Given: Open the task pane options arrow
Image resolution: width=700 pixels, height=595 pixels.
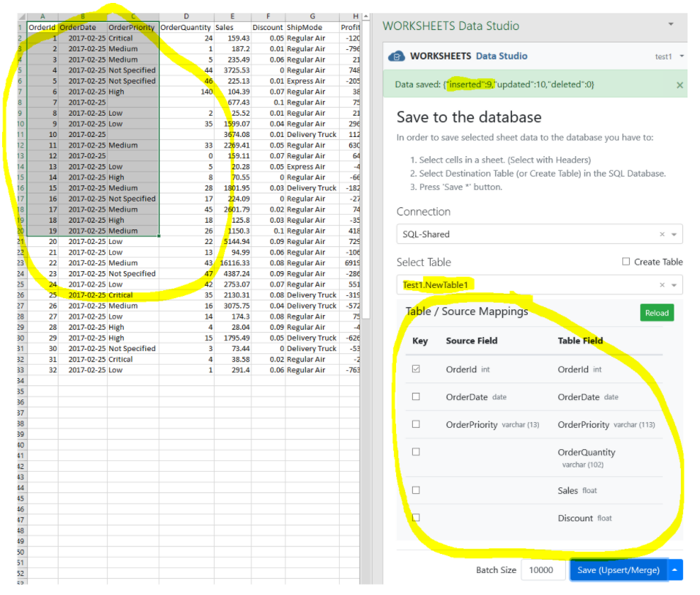Looking at the screenshot, I should point(671,24).
